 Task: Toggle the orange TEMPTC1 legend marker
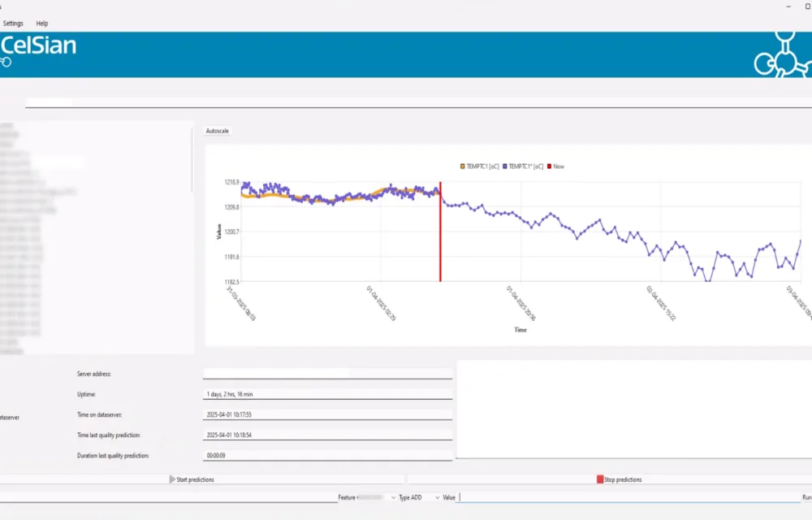[x=463, y=167]
